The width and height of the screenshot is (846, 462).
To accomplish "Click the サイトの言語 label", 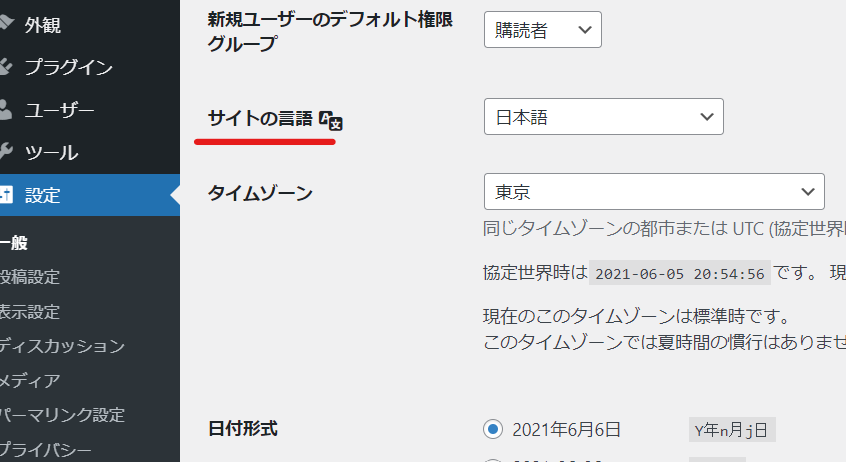I will coord(260,119).
